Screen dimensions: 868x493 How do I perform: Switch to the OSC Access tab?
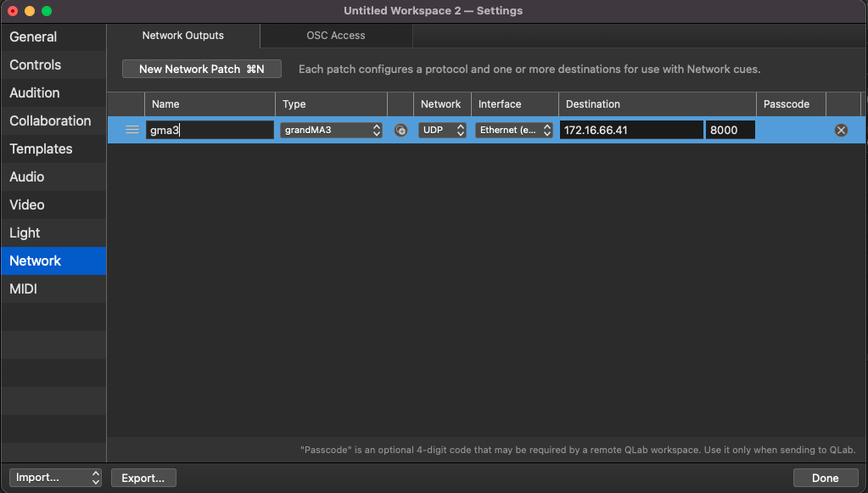tap(336, 36)
